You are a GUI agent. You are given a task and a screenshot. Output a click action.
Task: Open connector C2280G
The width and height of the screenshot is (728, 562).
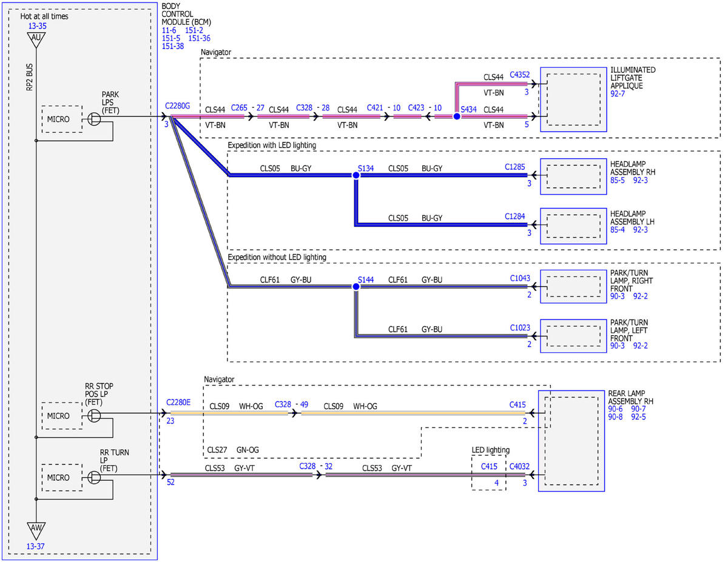tap(177, 106)
